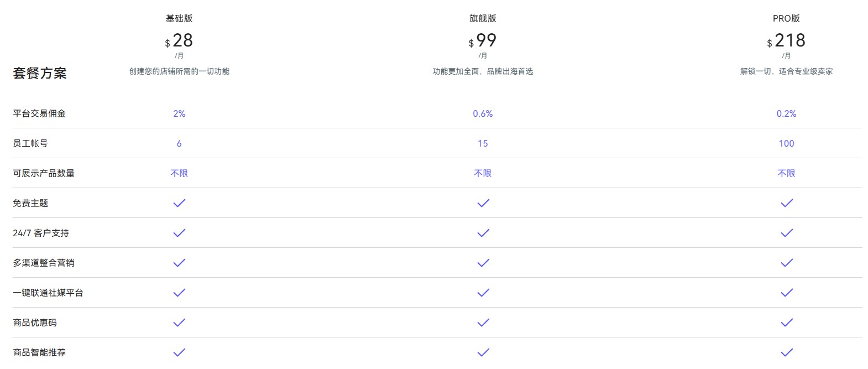This screenshot has width=868, height=369.
Task: Click the 旗舰版 checkmark for 商品优惠码
Action: (483, 323)
